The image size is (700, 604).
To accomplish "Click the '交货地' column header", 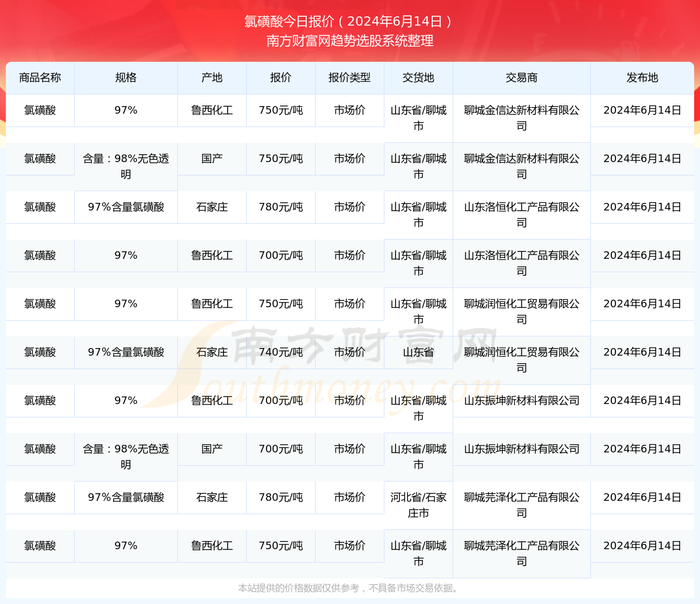I will tap(418, 78).
